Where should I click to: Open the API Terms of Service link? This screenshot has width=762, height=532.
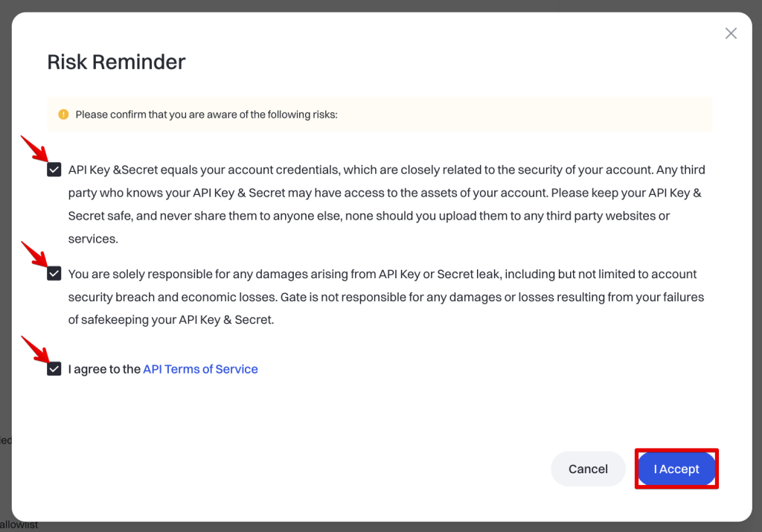click(200, 369)
